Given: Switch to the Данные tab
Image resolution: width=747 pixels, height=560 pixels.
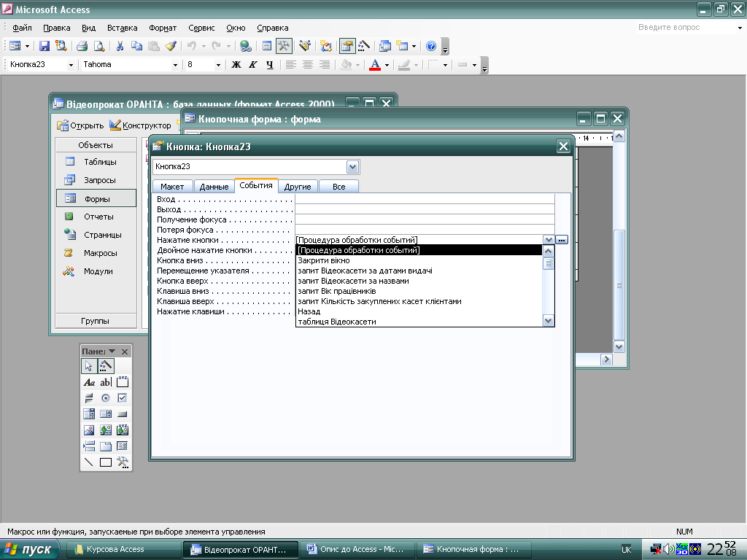Looking at the screenshot, I should click(214, 187).
